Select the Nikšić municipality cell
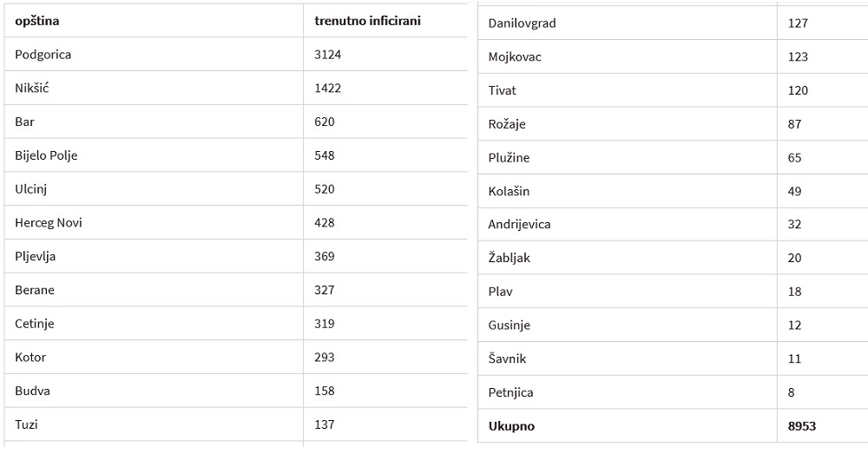The image size is (868, 467). point(154,88)
